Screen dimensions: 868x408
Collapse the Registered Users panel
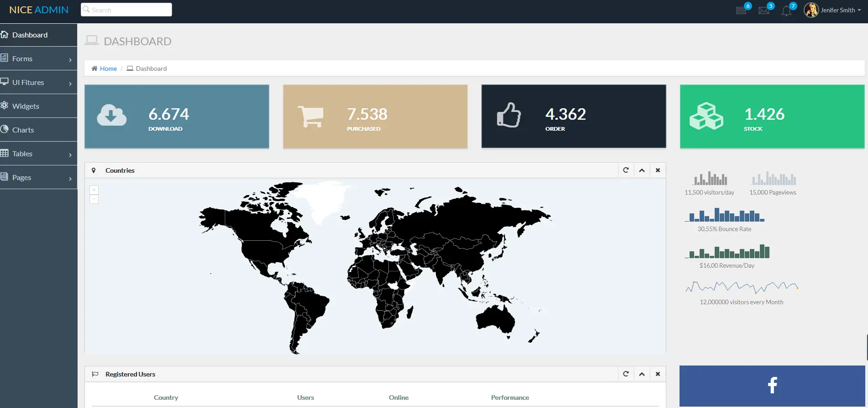point(642,374)
